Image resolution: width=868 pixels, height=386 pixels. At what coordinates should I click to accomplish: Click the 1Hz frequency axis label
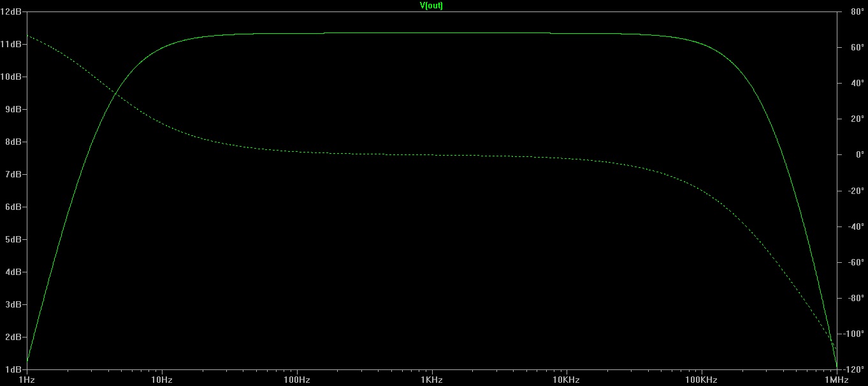coord(27,380)
